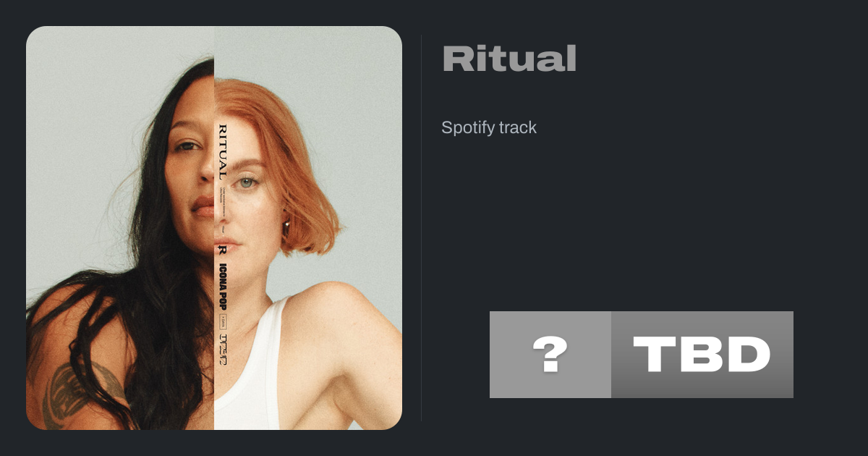This screenshot has height=456, width=868.
Task: Select the Spotify track subtitle text
Action: coord(489,128)
